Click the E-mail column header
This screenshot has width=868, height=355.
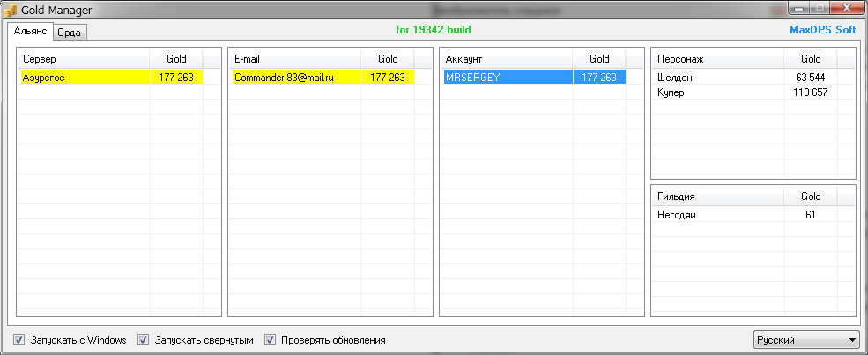point(295,59)
